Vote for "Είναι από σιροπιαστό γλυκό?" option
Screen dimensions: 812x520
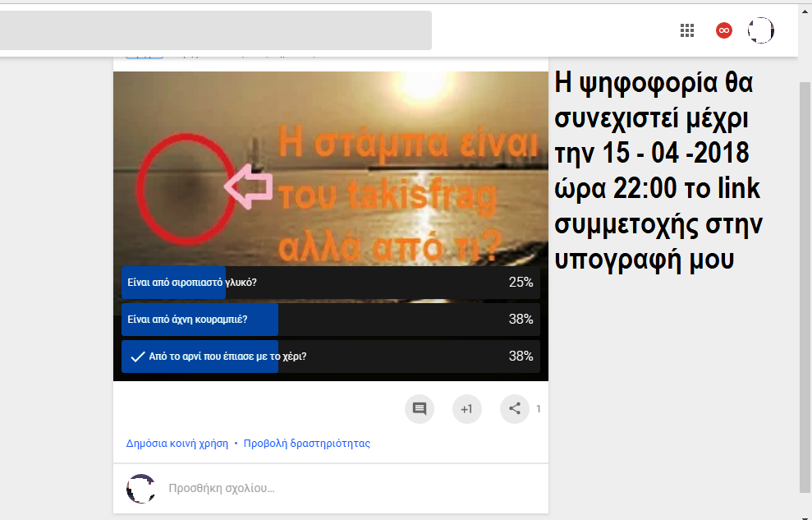pyautogui.click(x=330, y=283)
